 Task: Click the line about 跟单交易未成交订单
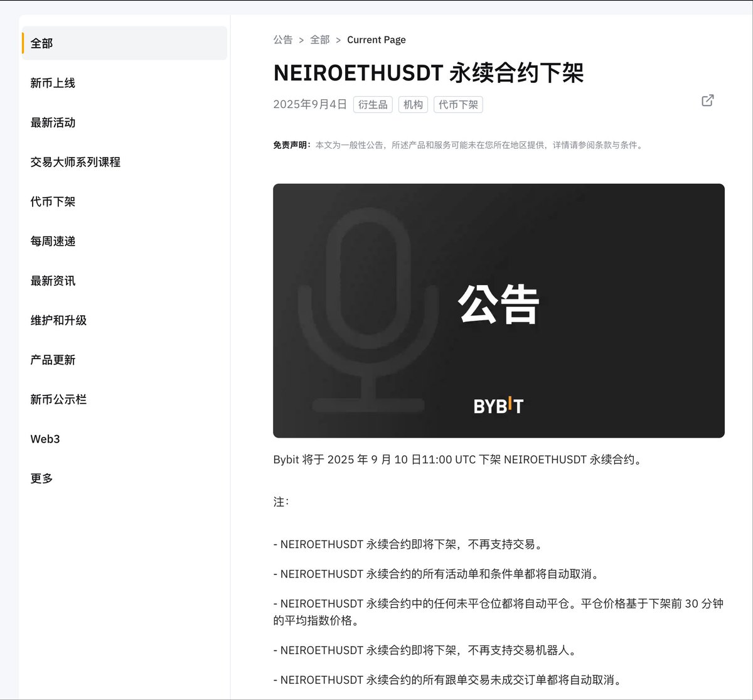pyautogui.click(x=447, y=680)
